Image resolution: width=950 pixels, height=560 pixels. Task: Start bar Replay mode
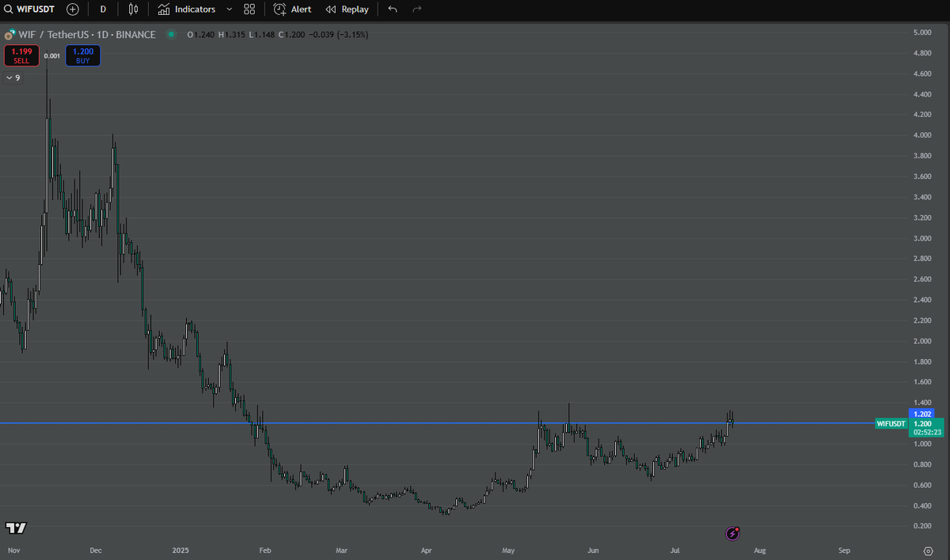coord(347,9)
